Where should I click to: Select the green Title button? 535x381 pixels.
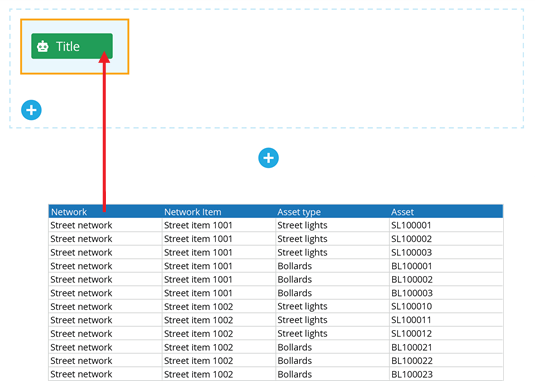[72, 46]
